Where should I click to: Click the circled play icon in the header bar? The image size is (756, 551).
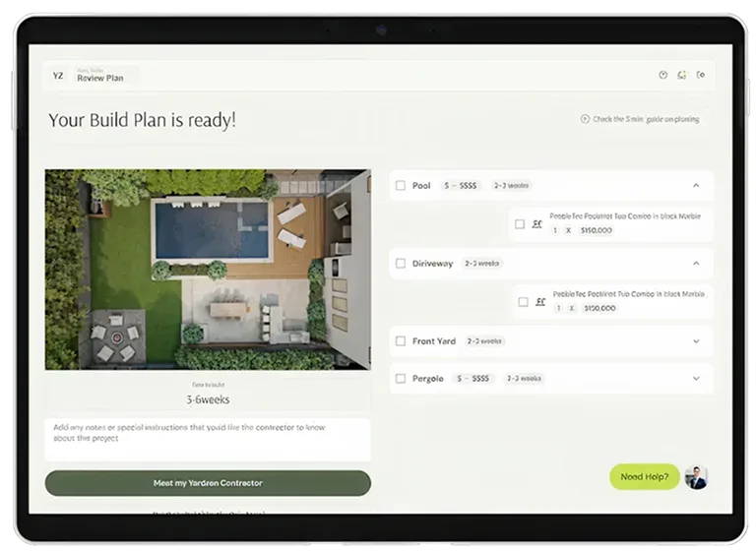point(662,75)
